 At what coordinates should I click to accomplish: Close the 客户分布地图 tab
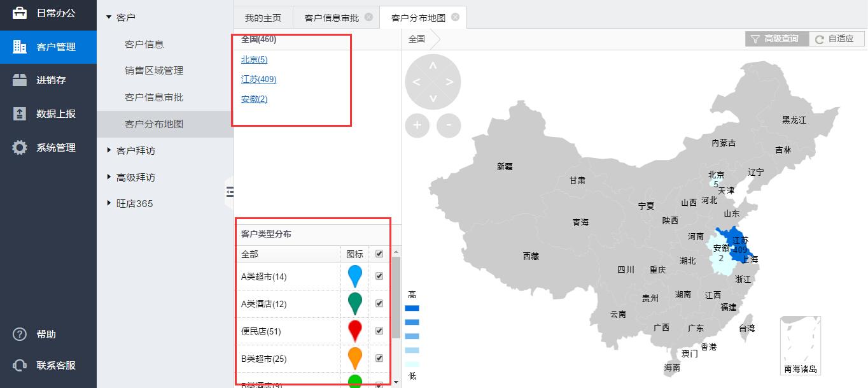[x=455, y=17]
